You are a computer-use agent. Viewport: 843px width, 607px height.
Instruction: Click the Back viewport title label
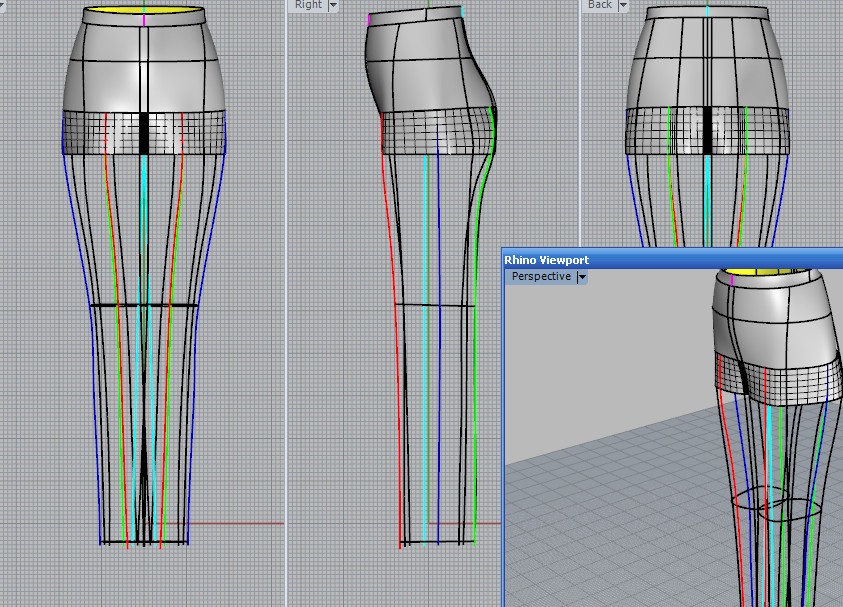point(599,5)
